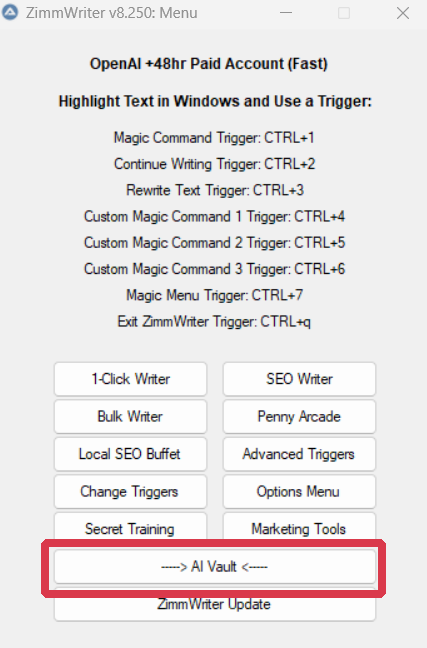Open the Bulk Writer
This screenshot has height=648, width=427.
click(130, 417)
